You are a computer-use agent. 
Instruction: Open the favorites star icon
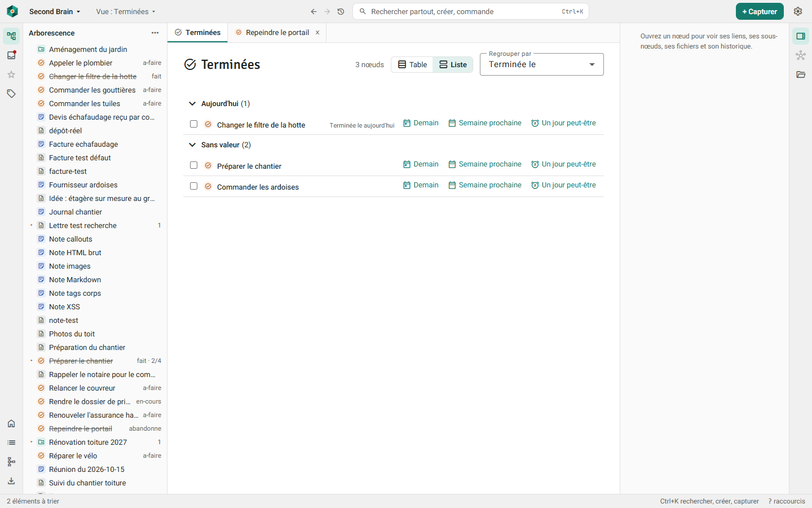11,75
